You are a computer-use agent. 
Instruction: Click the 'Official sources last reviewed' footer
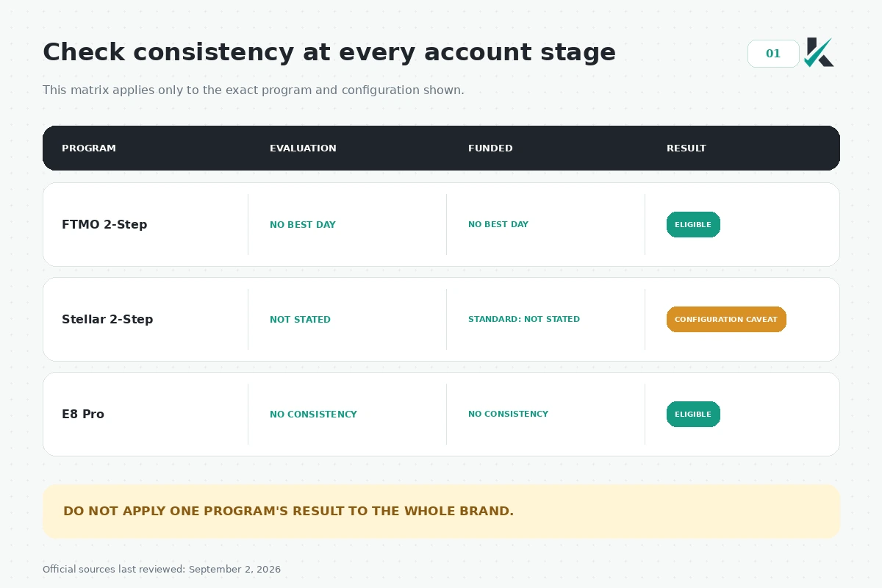[162, 569]
